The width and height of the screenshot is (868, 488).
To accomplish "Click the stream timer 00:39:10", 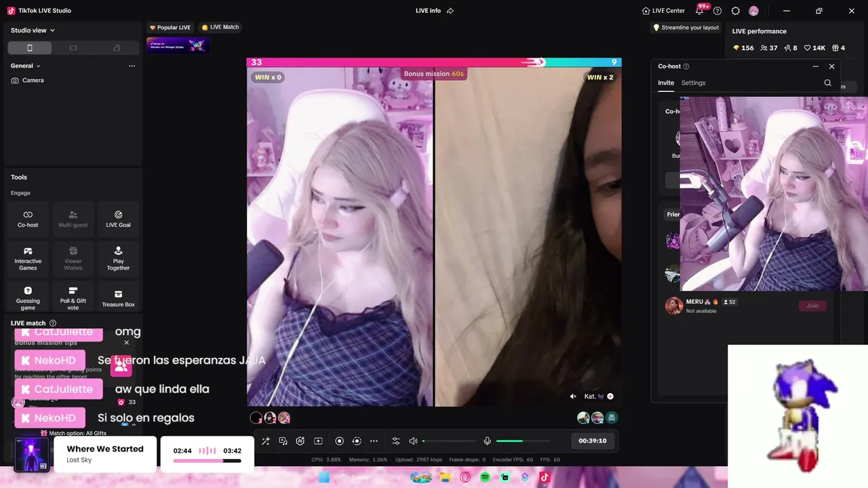I will (592, 441).
